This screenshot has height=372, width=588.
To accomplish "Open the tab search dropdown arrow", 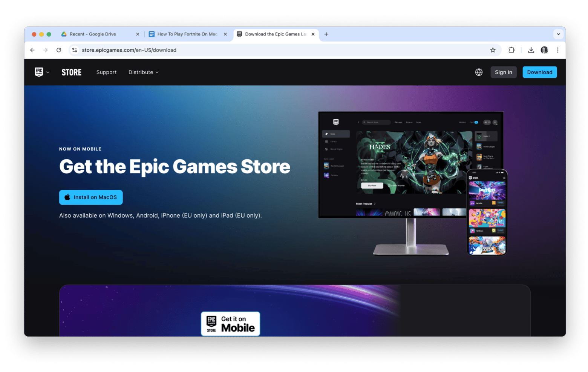I will pyautogui.click(x=558, y=34).
